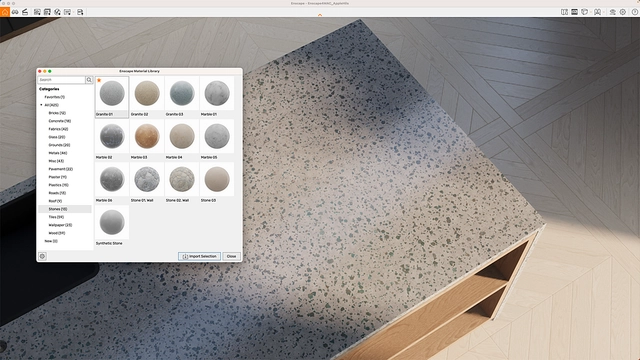The height and width of the screenshot is (360, 640).
Task: Open the gear settings in Material Library footer
Action: (x=42, y=256)
